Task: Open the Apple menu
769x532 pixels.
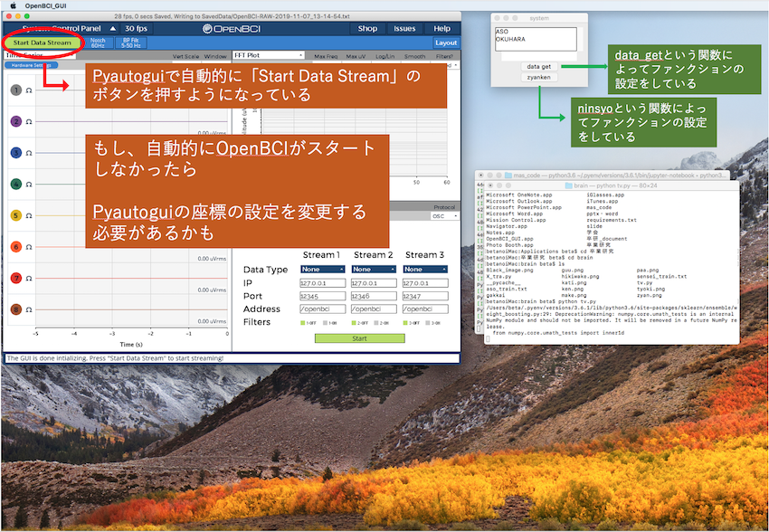Action: (x=13, y=5)
